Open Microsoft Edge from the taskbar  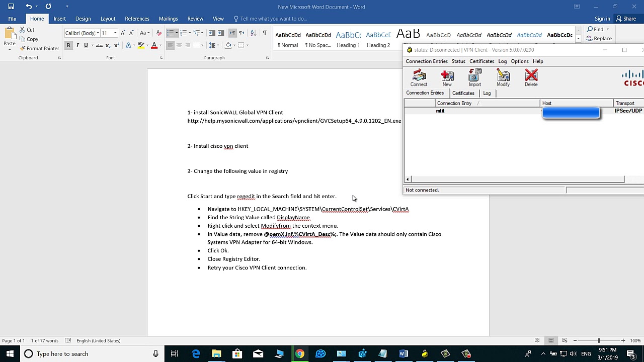[196, 354]
